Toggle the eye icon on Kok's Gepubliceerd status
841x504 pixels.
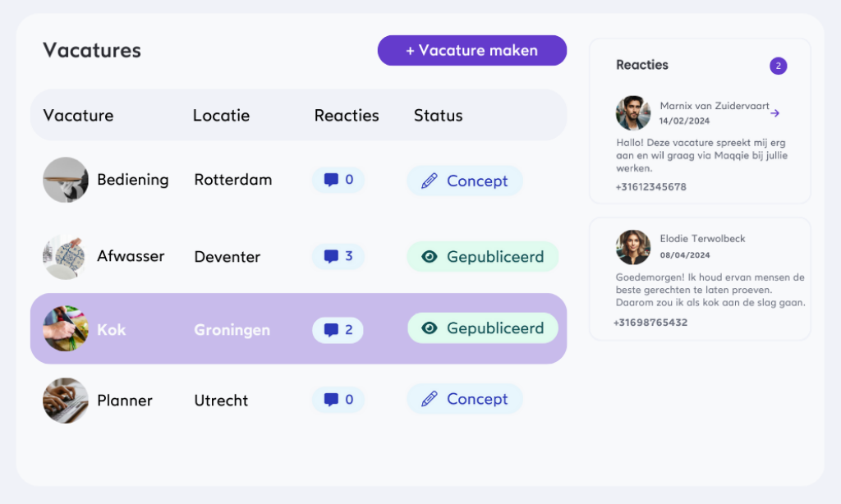429,328
